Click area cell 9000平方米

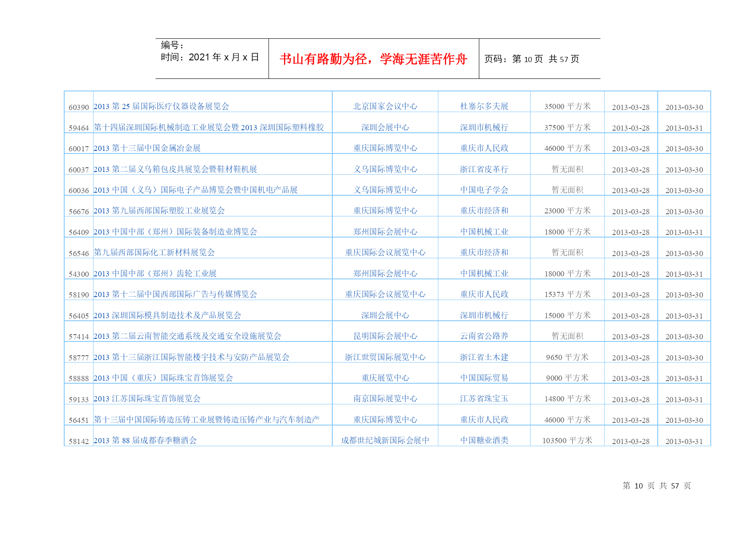tap(568, 378)
